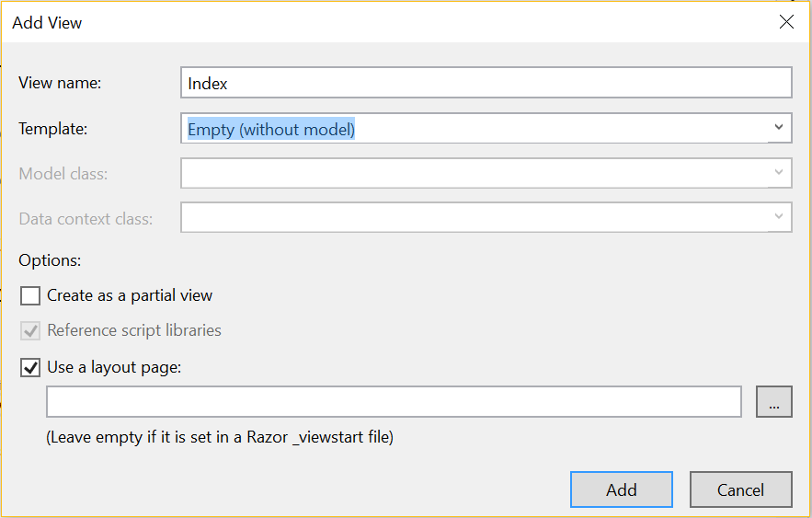This screenshot has height=518, width=812.
Task: Open the Template combo box
Action: (475, 129)
